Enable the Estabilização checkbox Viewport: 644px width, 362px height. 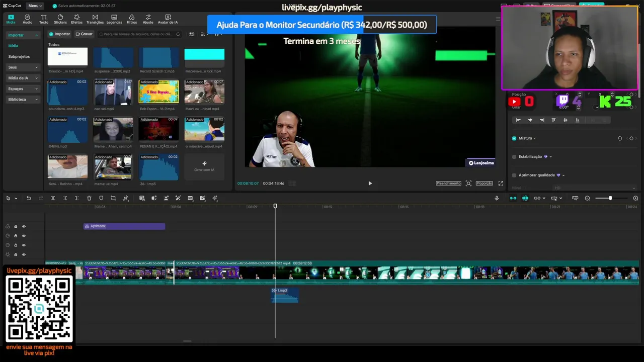514,157
